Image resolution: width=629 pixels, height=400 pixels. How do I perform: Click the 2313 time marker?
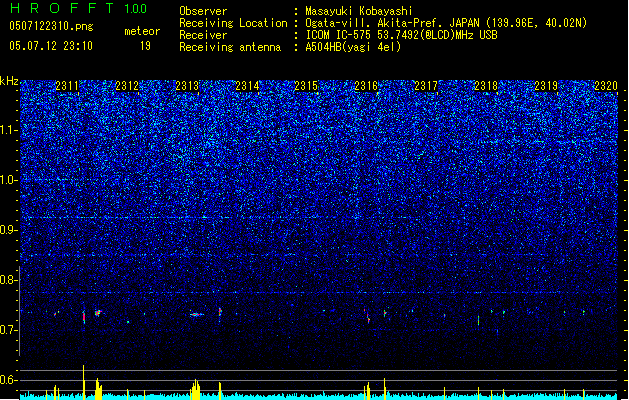pyautogui.click(x=187, y=85)
